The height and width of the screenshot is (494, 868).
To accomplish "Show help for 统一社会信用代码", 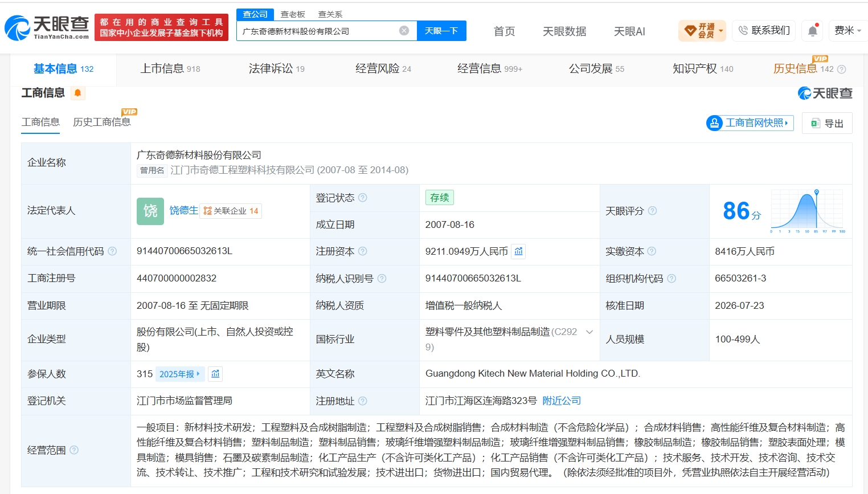I will click(x=112, y=251).
